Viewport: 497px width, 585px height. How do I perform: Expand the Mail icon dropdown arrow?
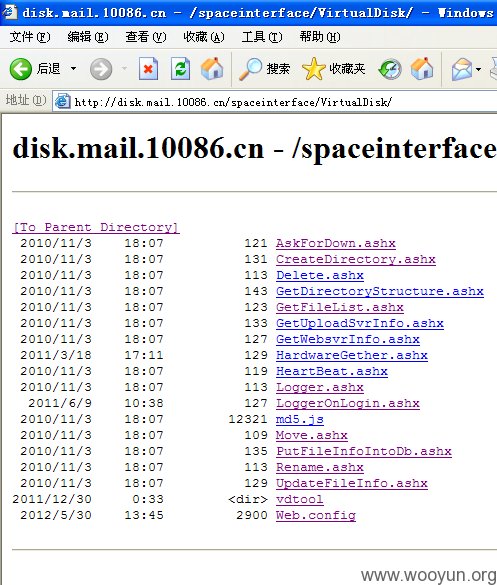(x=478, y=69)
